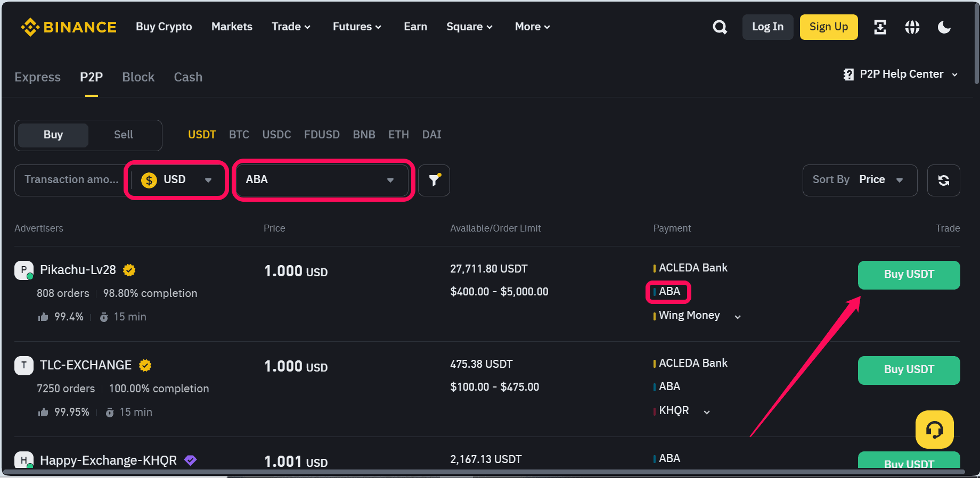Open the customer support headset chat
The height and width of the screenshot is (478, 980).
tap(934, 429)
